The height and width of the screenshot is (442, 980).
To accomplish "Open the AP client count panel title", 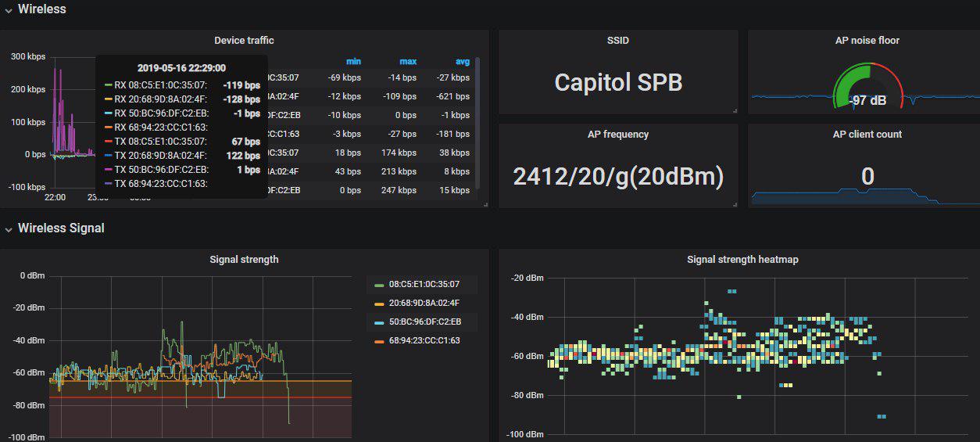I will pyautogui.click(x=867, y=134).
